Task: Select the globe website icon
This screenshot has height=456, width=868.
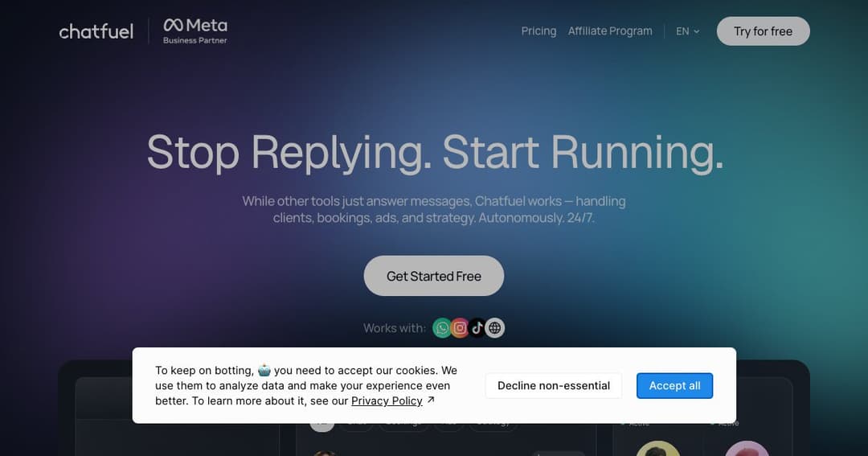Action: click(495, 328)
